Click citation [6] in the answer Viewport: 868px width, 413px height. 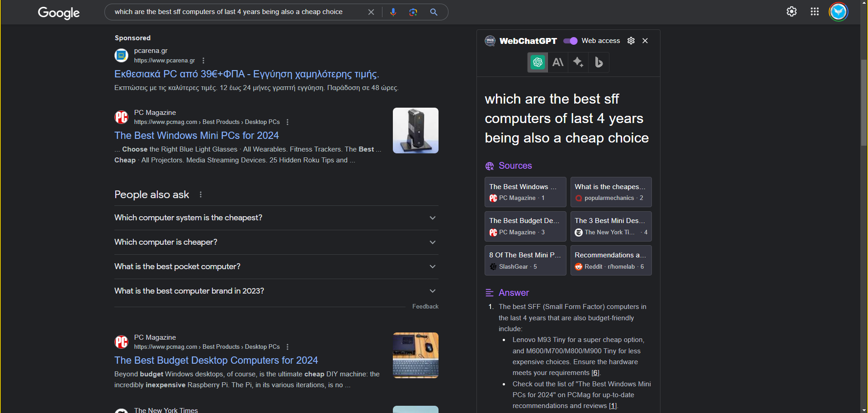coord(595,373)
